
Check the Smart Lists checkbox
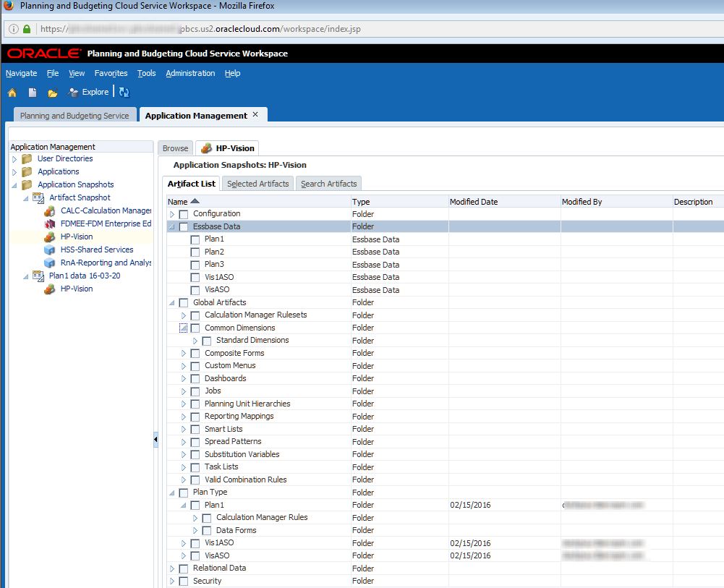pos(195,429)
